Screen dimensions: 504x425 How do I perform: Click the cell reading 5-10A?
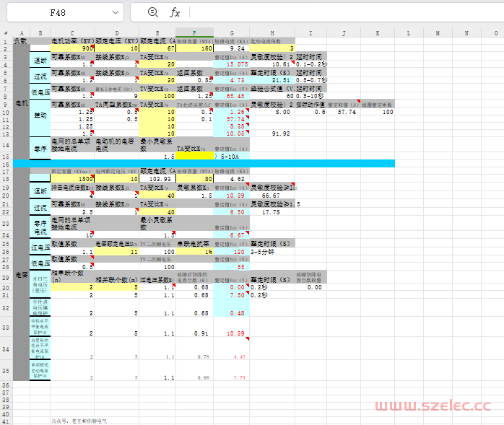click(x=232, y=156)
